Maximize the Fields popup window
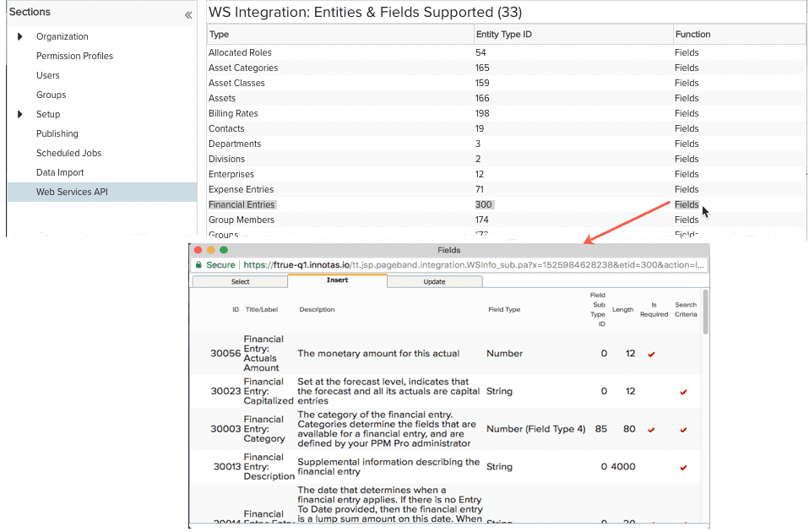809x532 pixels. [224, 250]
